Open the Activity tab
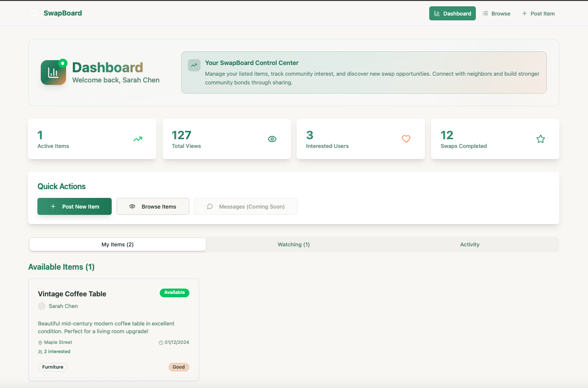588x388 pixels. [470, 244]
